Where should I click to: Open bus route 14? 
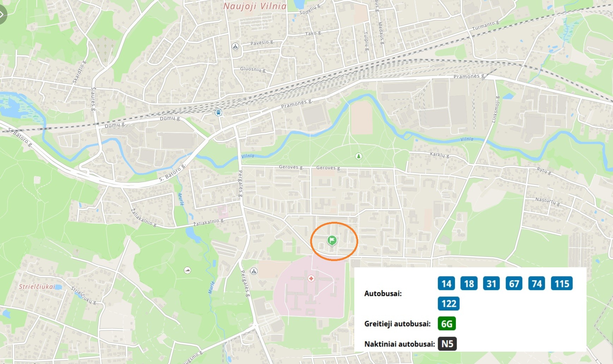pyautogui.click(x=446, y=284)
